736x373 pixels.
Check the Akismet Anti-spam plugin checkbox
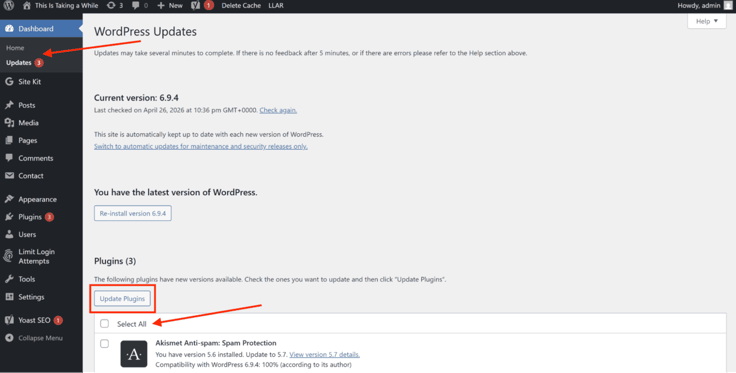point(105,344)
